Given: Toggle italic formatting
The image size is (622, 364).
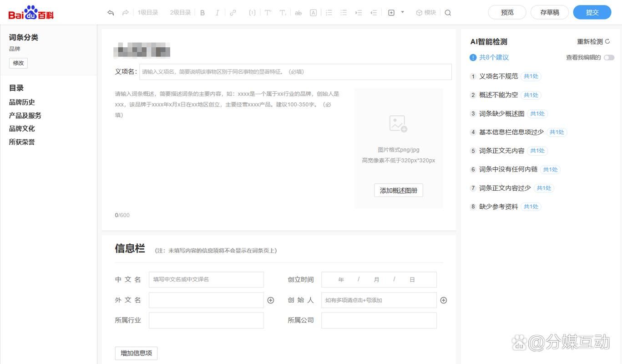Looking at the screenshot, I should [217, 13].
